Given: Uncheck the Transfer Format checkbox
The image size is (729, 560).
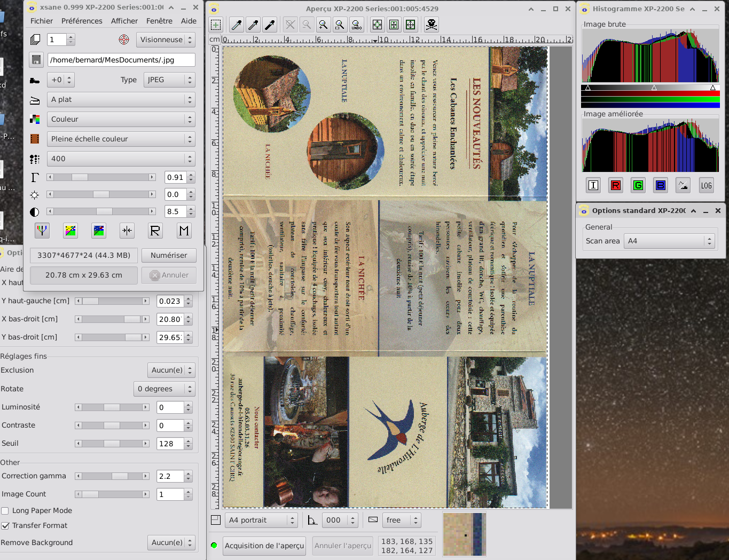Looking at the screenshot, I should click(x=5, y=526).
